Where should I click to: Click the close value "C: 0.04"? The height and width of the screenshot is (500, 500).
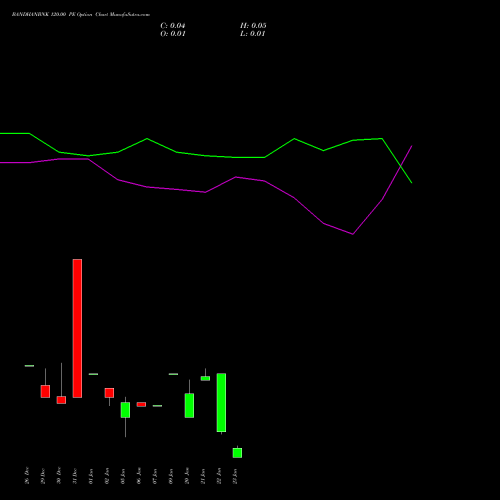pos(173,26)
